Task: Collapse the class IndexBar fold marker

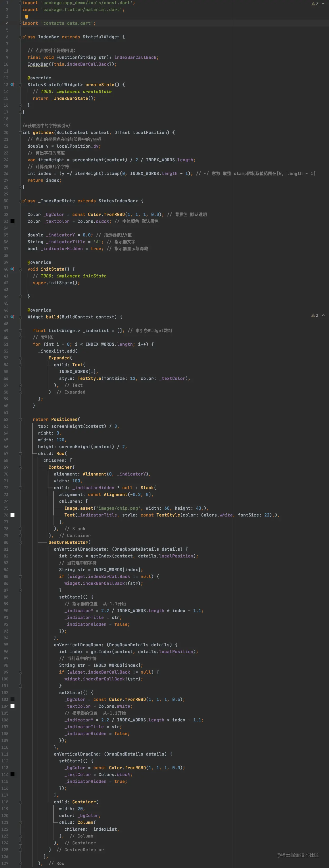Action: pos(20,37)
